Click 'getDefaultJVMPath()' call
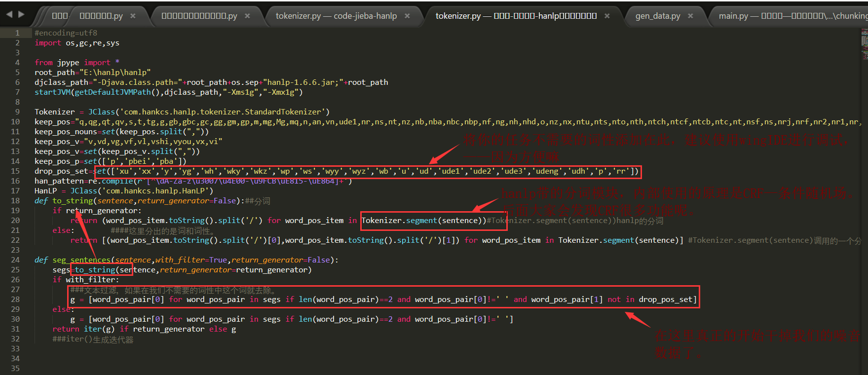Screen dimensions: 868x375 click(x=117, y=92)
